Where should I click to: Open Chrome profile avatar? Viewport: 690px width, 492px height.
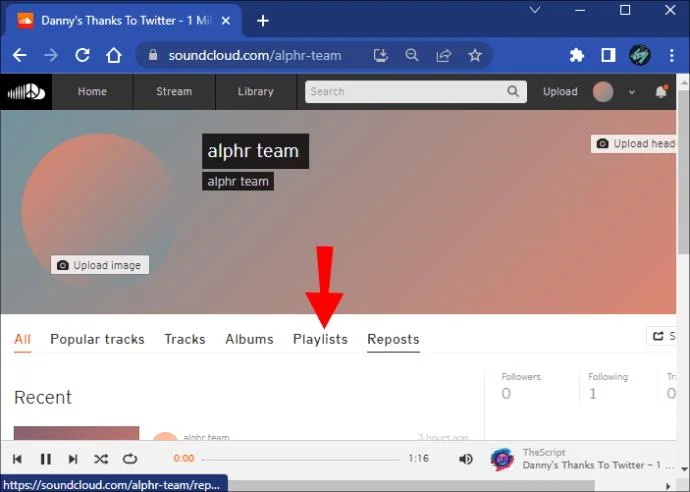640,55
